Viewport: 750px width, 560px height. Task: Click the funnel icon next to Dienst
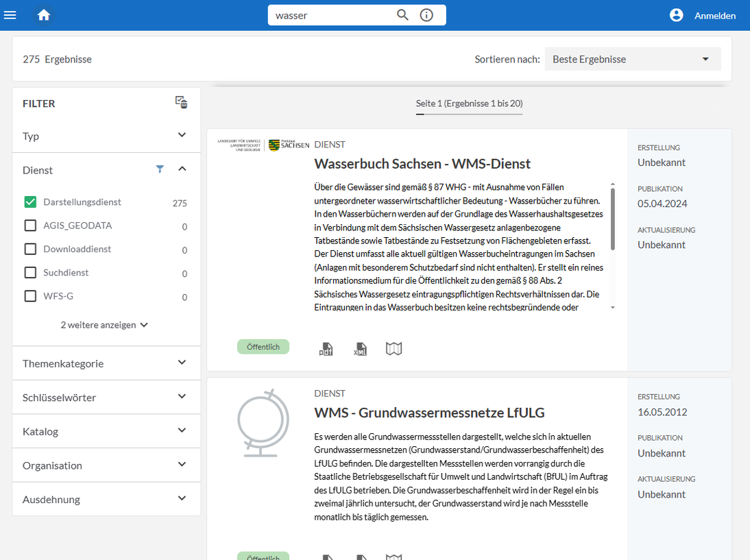pos(160,169)
